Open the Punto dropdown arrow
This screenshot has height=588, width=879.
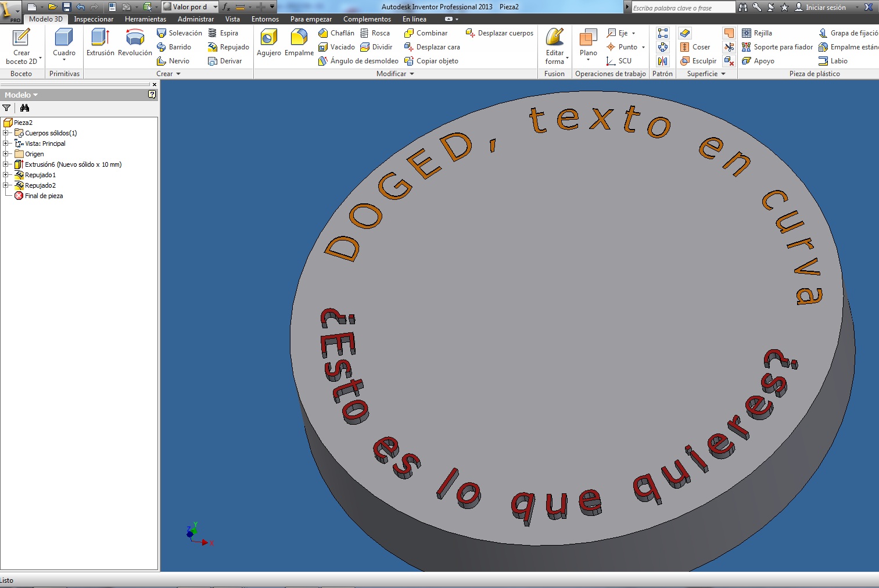(x=643, y=47)
